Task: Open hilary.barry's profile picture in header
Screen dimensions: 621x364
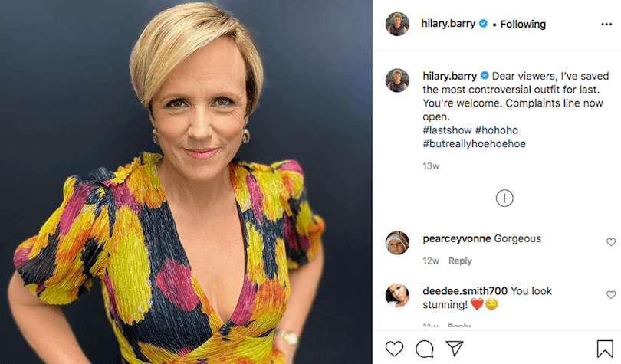Action: coord(397,24)
